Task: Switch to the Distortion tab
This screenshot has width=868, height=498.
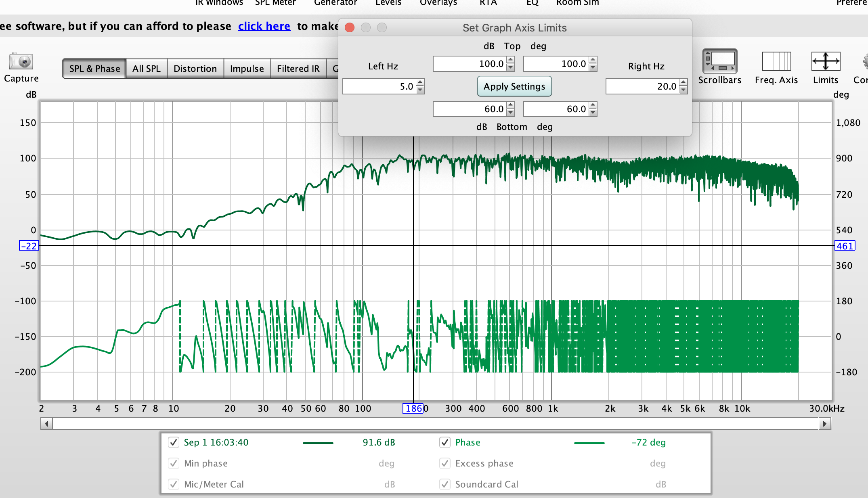Action: (195, 69)
